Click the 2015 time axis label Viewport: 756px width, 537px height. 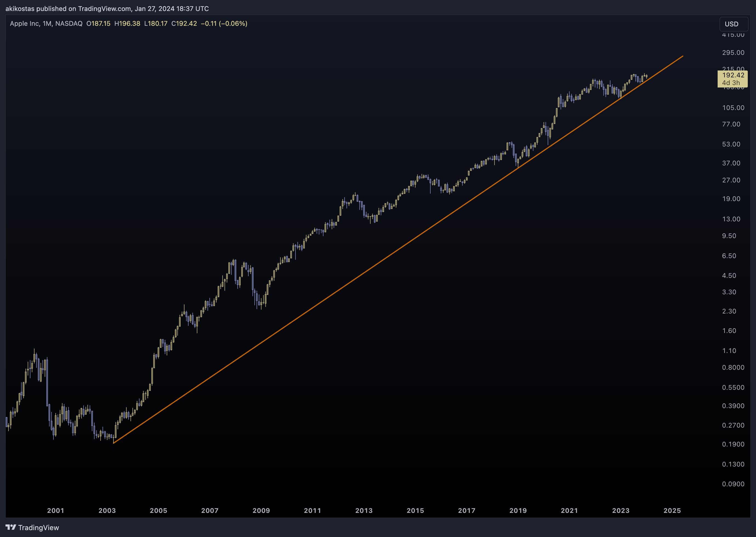click(x=415, y=510)
